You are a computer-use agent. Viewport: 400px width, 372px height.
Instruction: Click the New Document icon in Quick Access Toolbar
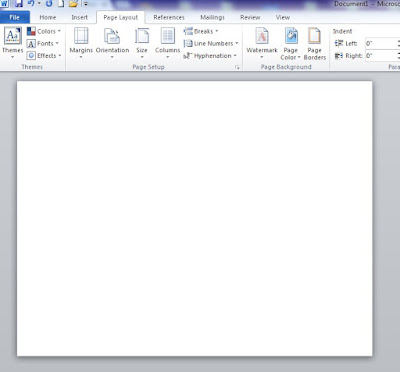[x=61, y=4]
